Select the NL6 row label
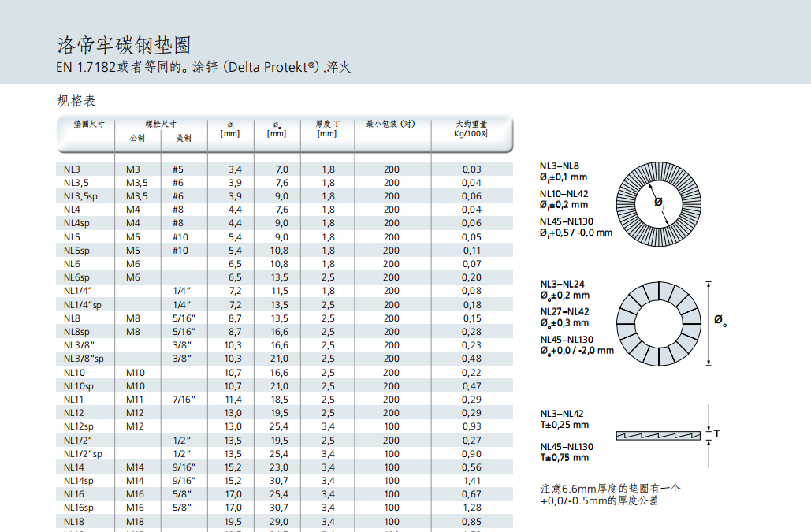Image resolution: width=811 pixels, height=532 pixels. (x=72, y=264)
